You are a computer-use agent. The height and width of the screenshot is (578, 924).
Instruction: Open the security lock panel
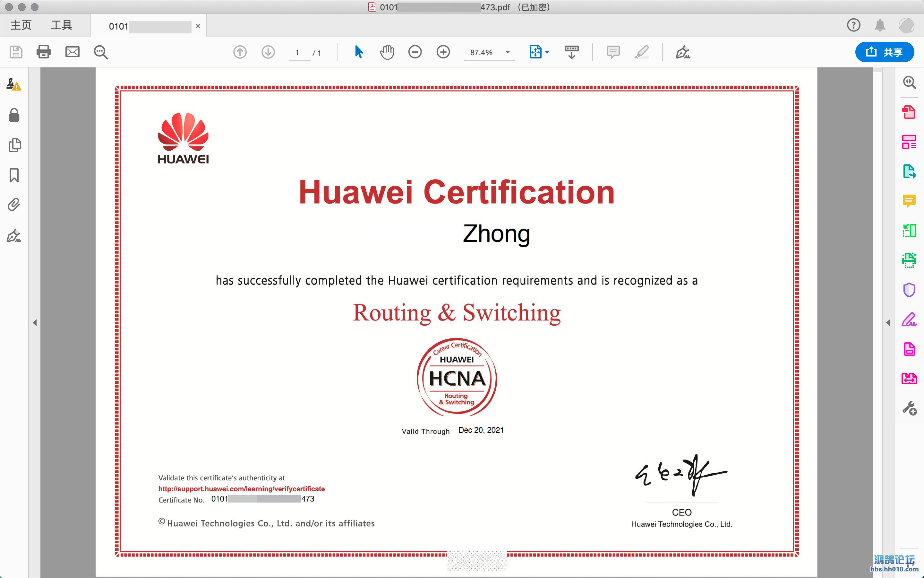pyautogui.click(x=14, y=115)
